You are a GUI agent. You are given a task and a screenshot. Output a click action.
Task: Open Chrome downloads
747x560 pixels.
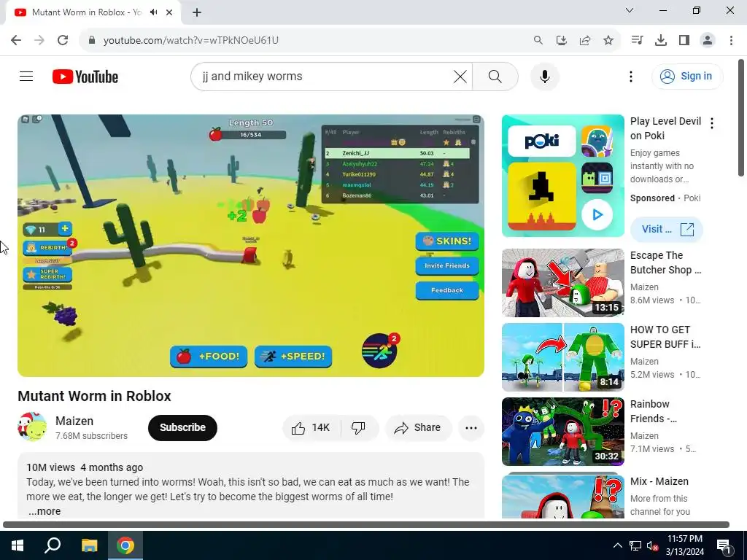(x=660, y=40)
